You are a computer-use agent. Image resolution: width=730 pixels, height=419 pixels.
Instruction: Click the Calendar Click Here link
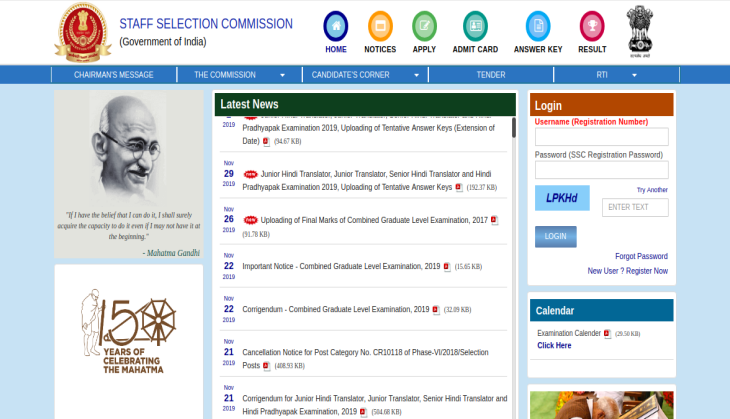click(554, 345)
